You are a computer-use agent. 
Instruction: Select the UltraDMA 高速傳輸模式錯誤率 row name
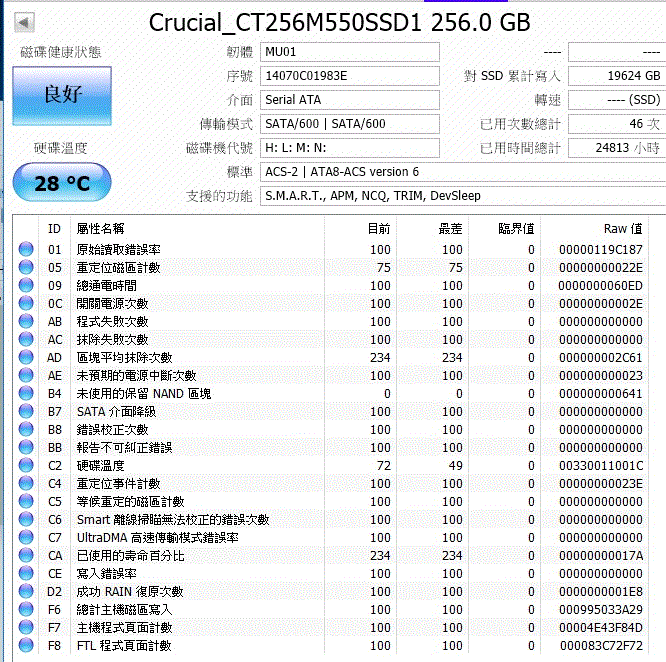[x=158, y=538]
